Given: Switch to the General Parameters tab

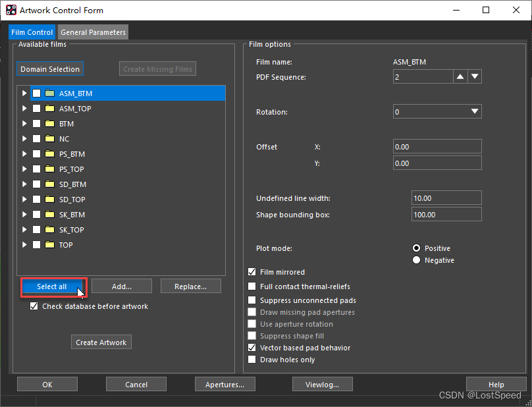Looking at the screenshot, I should click(x=93, y=32).
